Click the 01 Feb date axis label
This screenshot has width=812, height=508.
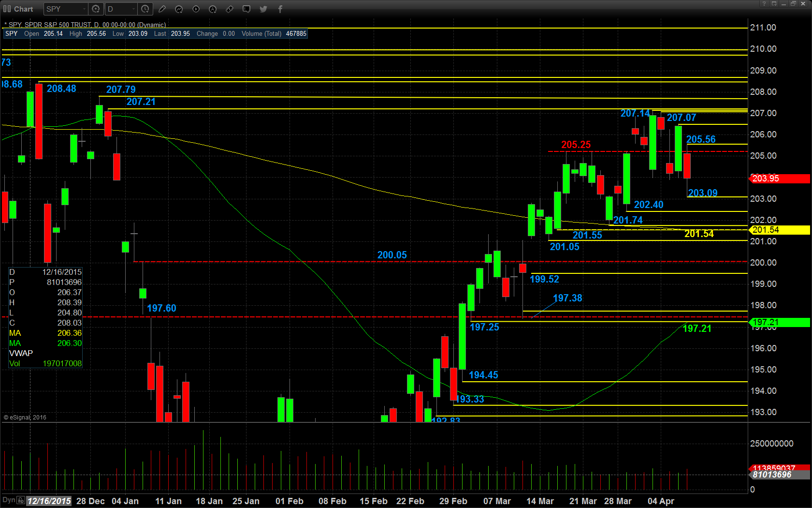point(290,501)
